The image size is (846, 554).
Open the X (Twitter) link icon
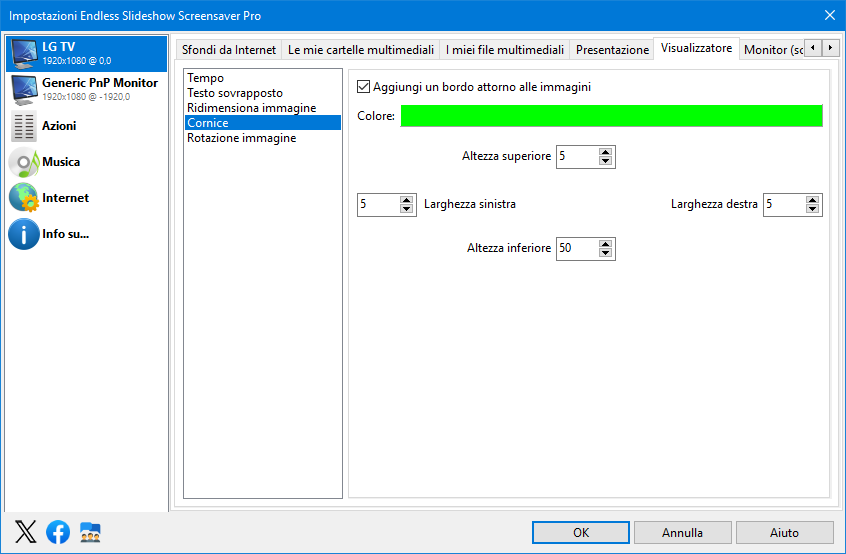click(x=25, y=532)
